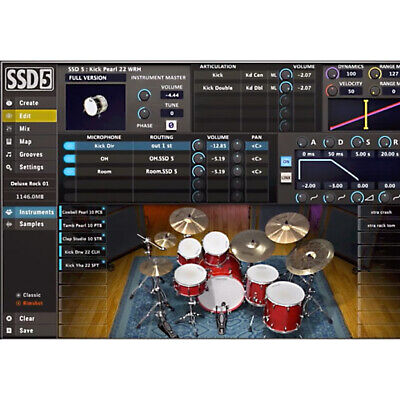The image size is (400, 400).
Task: Adjust the OH microphone volume knob
Action: 198,158
